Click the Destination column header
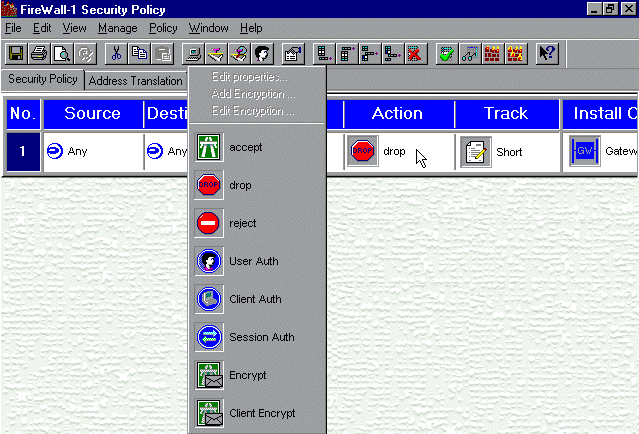The width and height of the screenshot is (639, 434). (x=166, y=113)
